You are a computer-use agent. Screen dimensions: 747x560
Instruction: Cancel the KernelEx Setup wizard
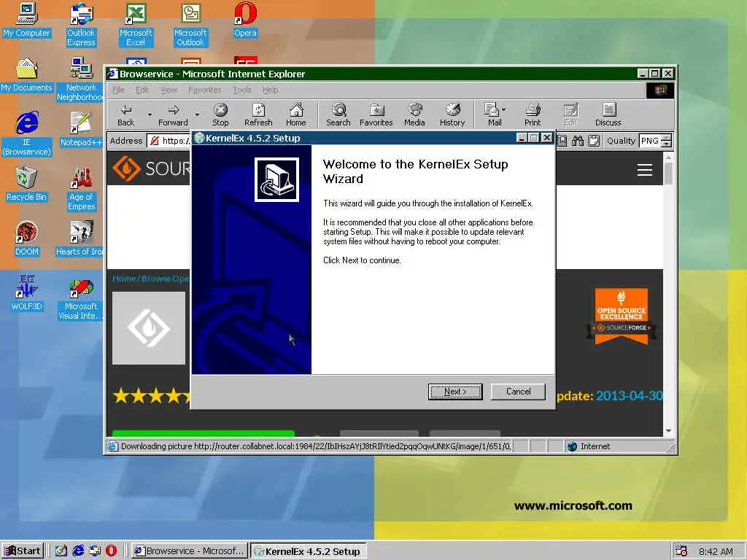[518, 392]
